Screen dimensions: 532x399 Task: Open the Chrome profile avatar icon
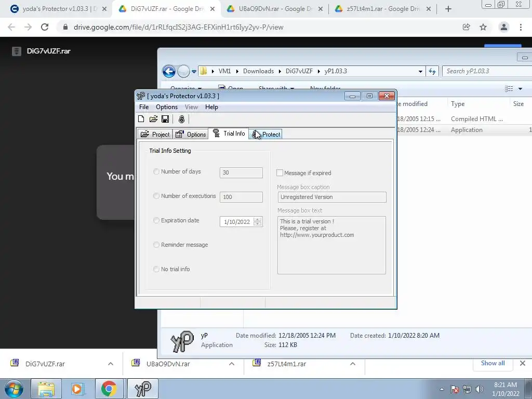(x=504, y=27)
